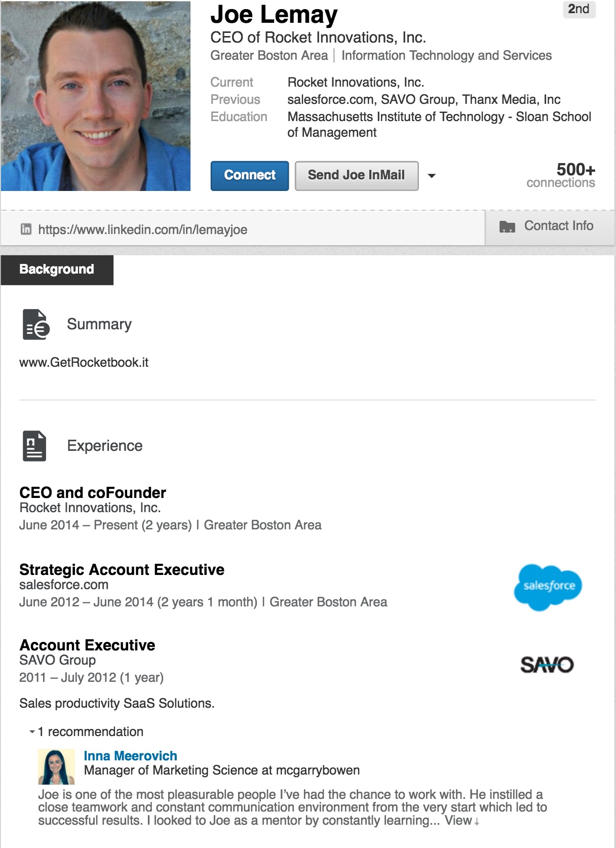Open the SAVO company logo
Image resolution: width=616 pixels, height=848 pixels.
[547, 665]
